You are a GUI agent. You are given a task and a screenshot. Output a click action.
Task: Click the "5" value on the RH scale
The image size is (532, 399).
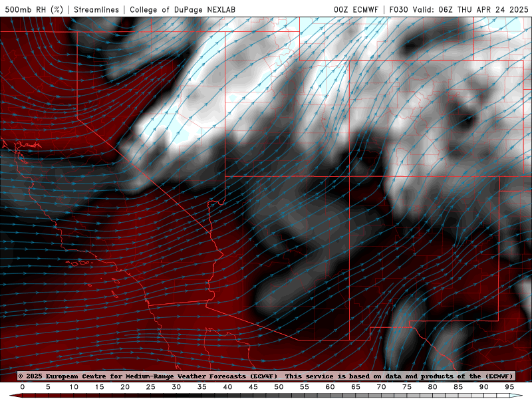coord(48,387)
